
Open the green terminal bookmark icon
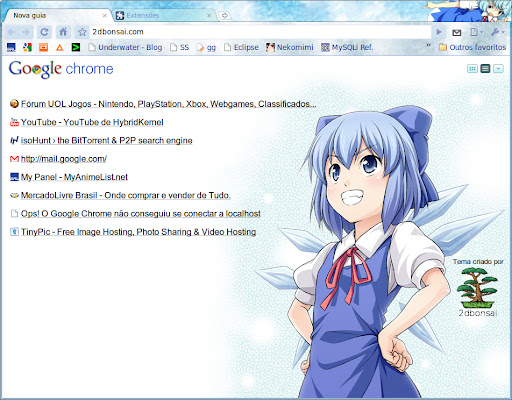[x=76, y=47]
